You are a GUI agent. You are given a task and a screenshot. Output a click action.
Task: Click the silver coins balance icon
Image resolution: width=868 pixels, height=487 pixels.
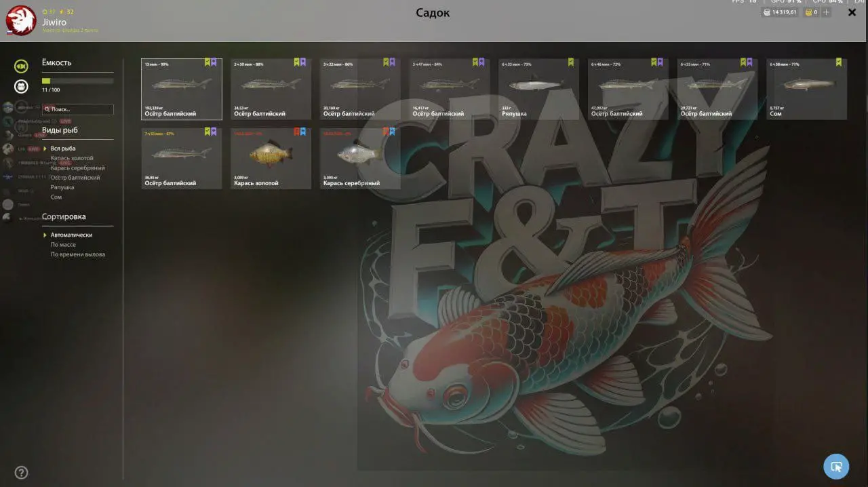pos(766,12)
